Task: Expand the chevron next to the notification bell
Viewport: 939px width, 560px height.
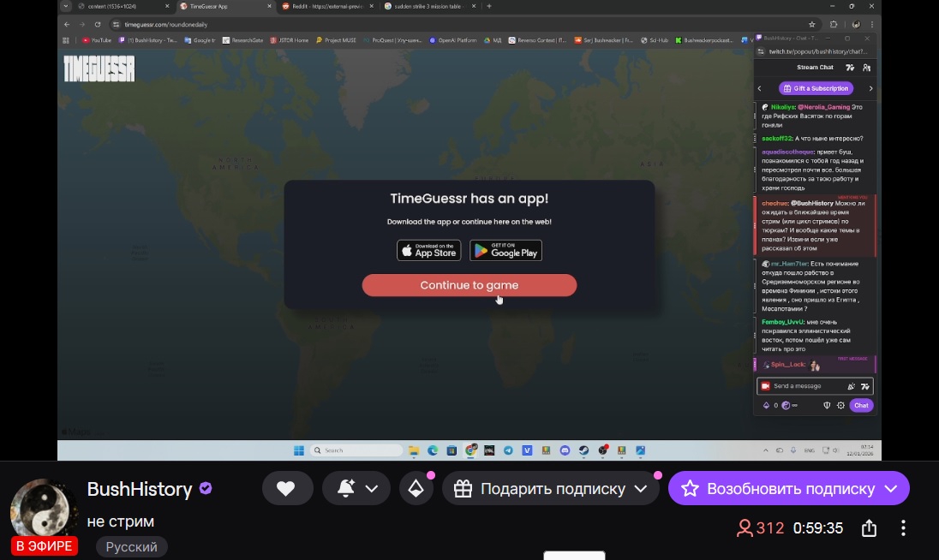Action: pos(372,488)
